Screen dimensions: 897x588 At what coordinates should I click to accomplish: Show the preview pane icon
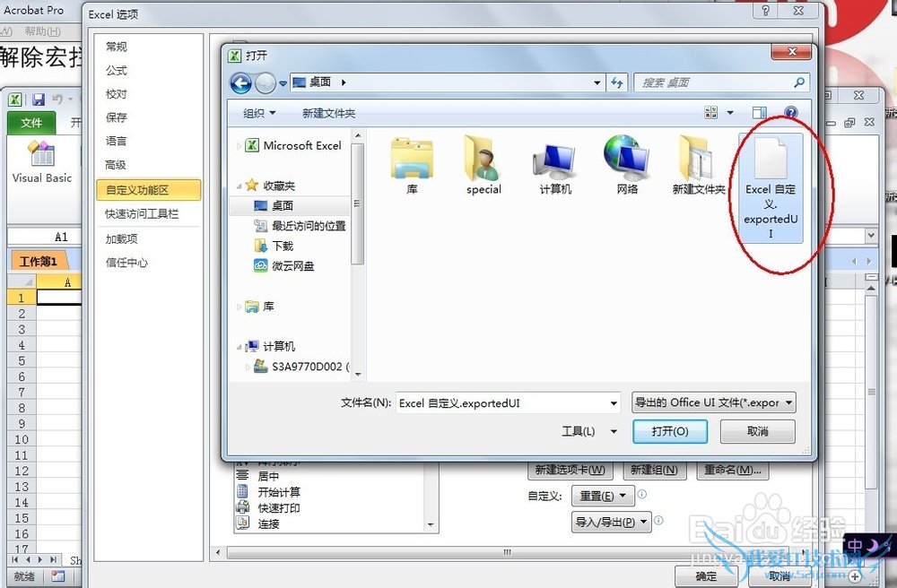coord(759,113)
